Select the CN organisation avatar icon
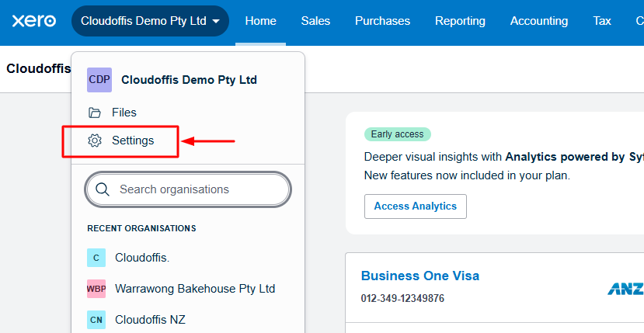This screenshot has width=644, height=333. tap(96, 319)
